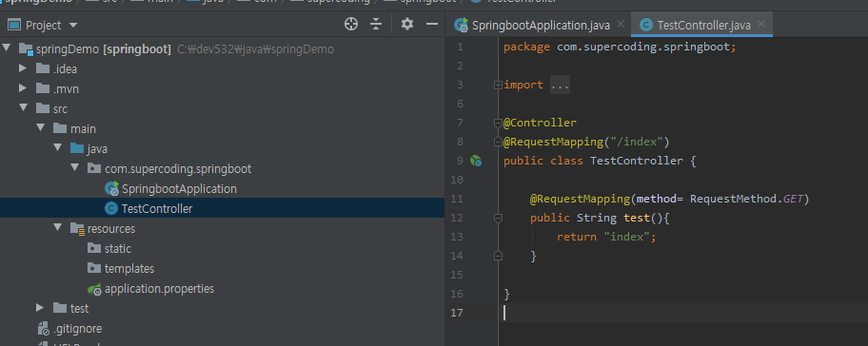Expand the .idea folder
This screenshot has height=346, width=868.
23,68
